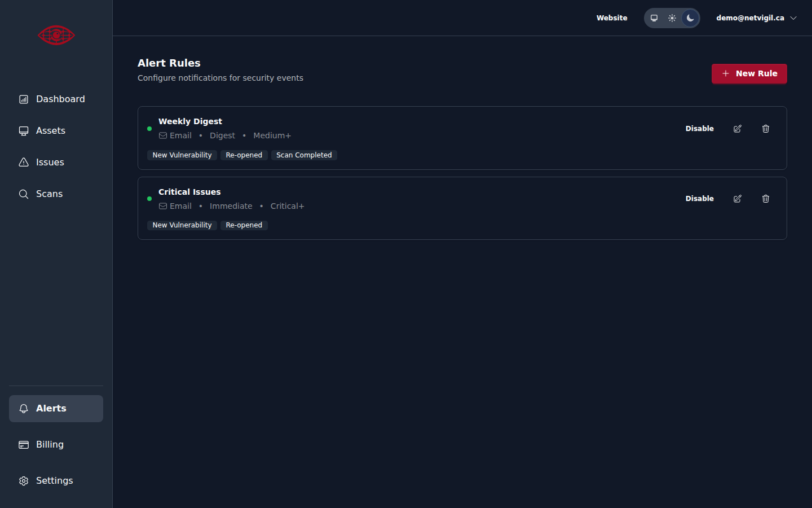The width and height of the screenshot is (812, 508).
Task: Select Alerts in the sidebar
Action: click(56, 409)
